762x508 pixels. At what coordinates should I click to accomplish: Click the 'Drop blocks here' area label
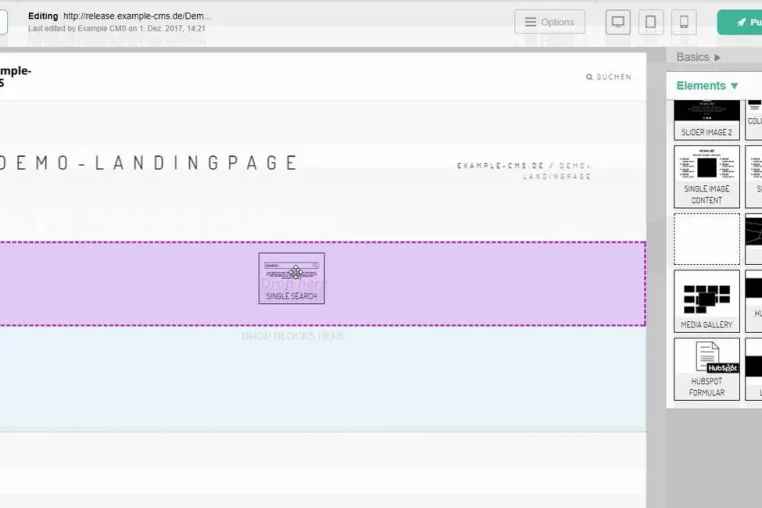tap(293, 336)
